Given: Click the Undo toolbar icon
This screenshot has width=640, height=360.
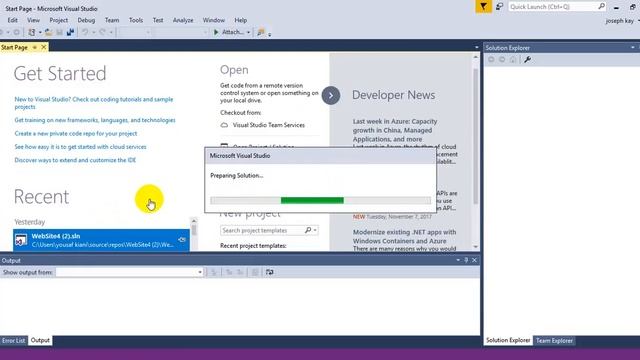Looking at the screenshot, I should click(85, 32).
